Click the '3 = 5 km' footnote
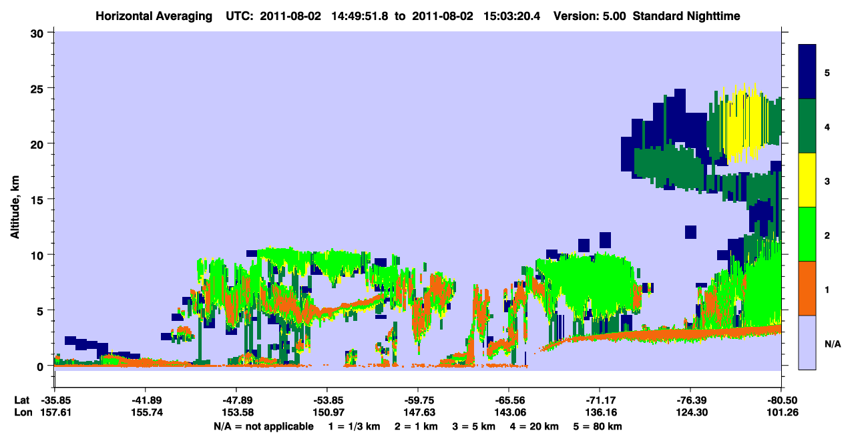The width and height of the screenshot is (868, 445). tap(475, 426)
